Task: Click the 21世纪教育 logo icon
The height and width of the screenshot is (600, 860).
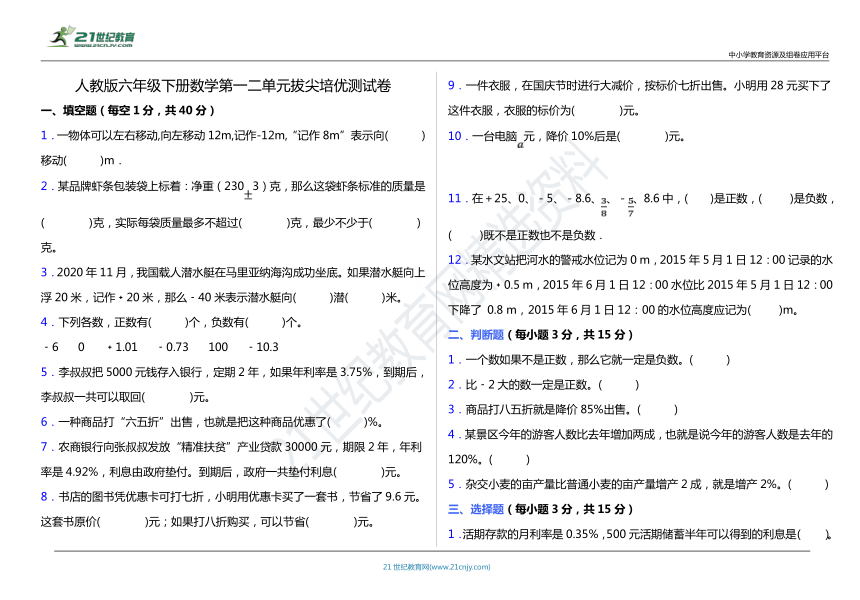Action: pos(92,36)
